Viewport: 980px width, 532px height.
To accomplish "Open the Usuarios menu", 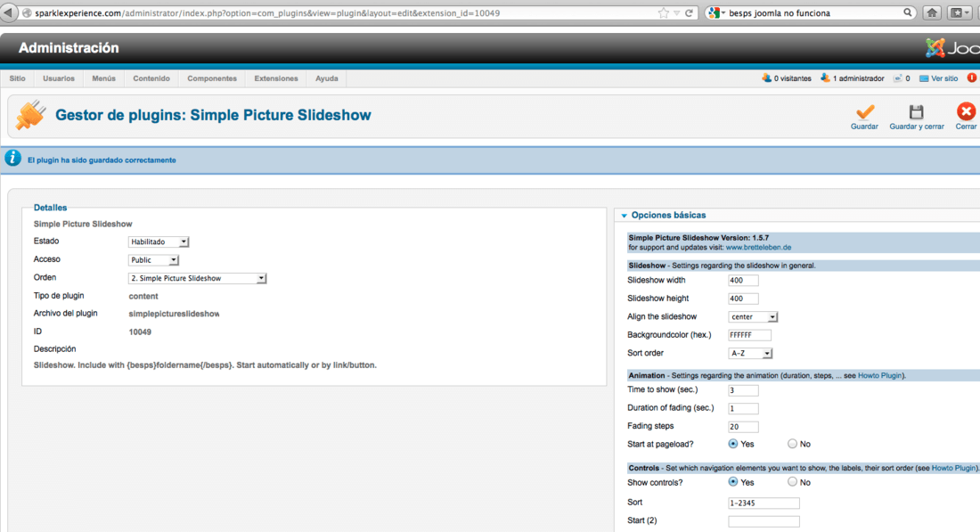I will (59, 78).
